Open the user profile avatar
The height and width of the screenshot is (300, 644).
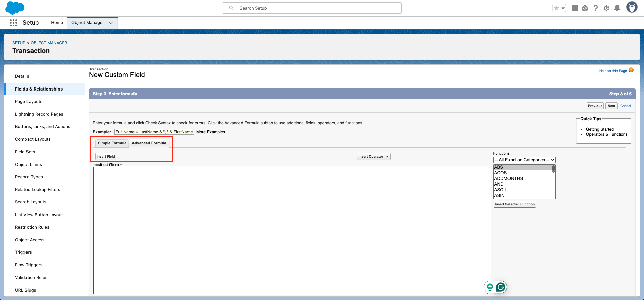[x=632, y=7]
